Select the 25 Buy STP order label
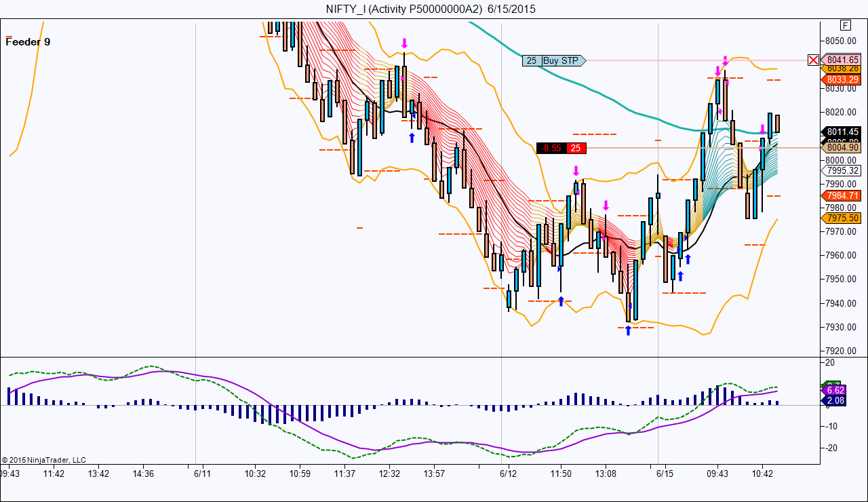Viewport: 868px width, 502px height. (553, 60)
